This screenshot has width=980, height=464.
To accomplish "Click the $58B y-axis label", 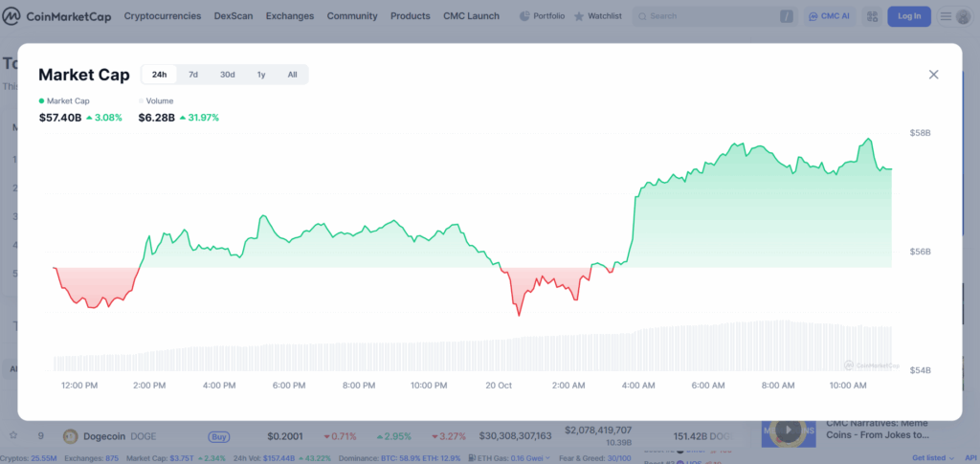I will (x=920, y=133).
